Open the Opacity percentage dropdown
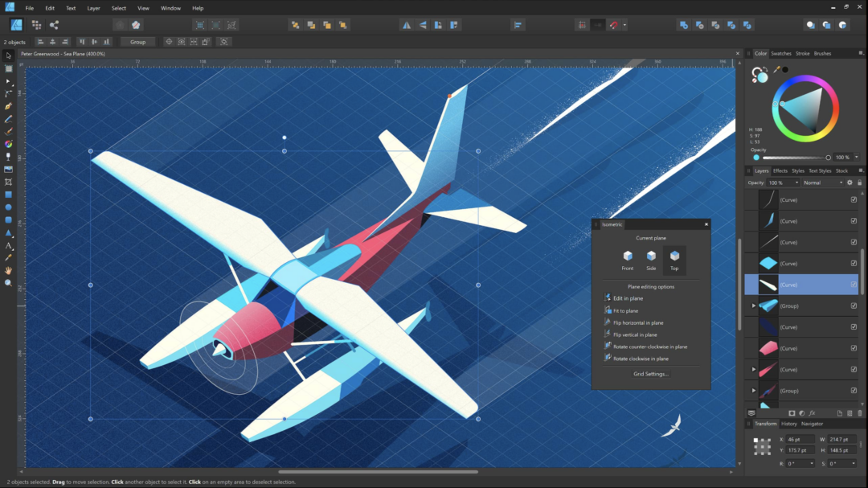 click(796, 182)
